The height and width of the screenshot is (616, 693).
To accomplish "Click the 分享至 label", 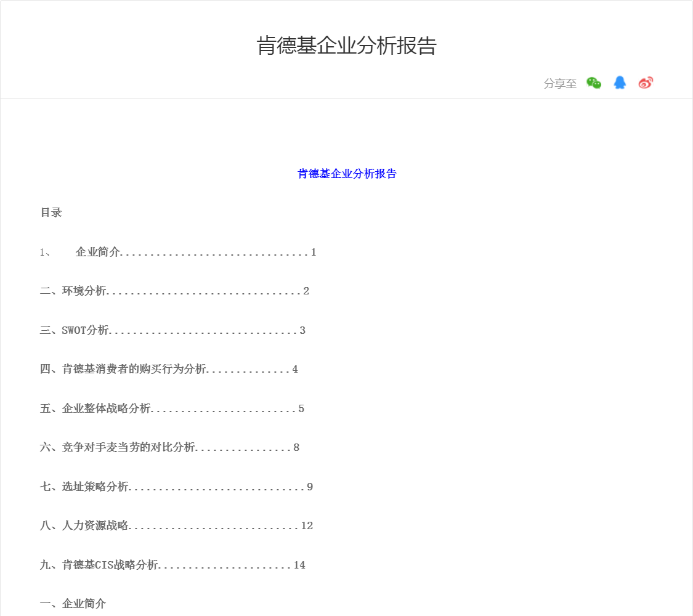I will coord(560,84).
